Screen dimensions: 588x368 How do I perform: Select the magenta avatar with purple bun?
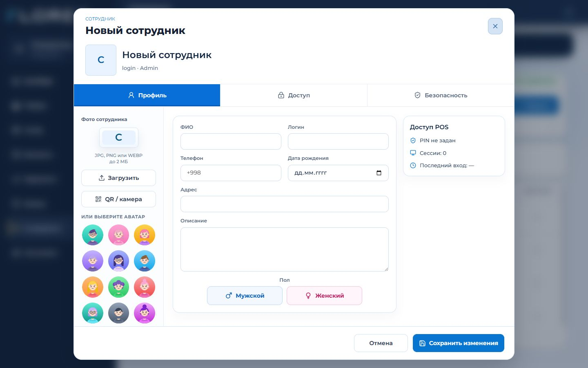point(145,313)
